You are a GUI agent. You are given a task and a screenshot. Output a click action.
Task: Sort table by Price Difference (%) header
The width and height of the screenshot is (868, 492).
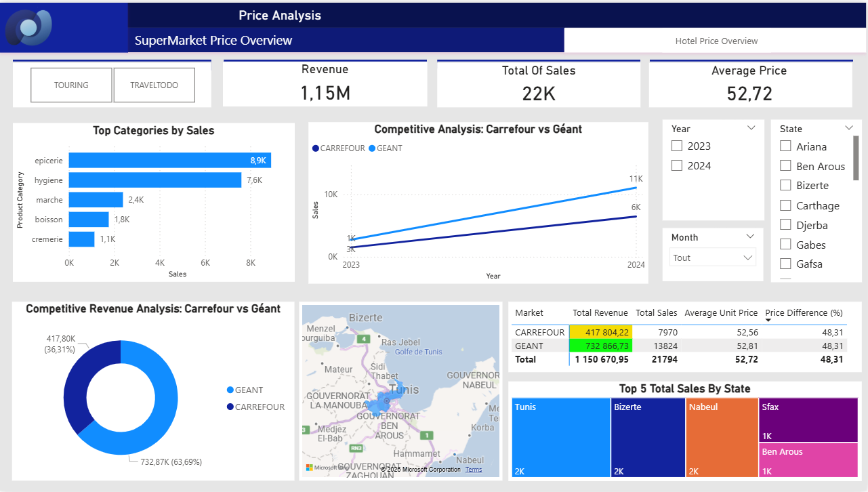click(x=804, y=313)
